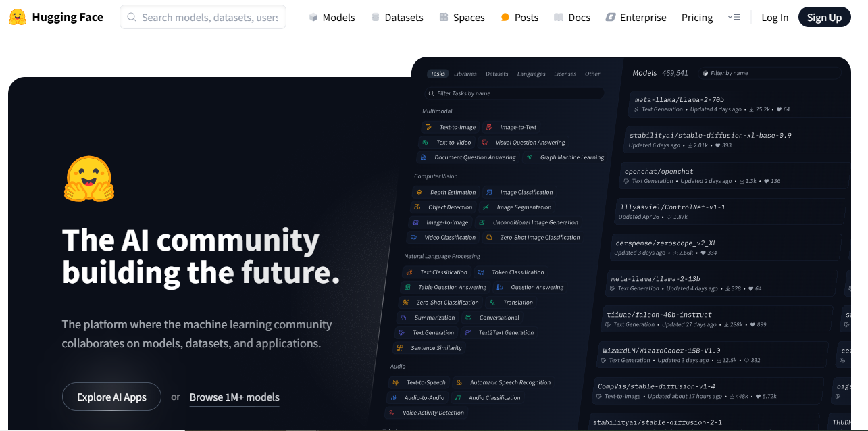Click the Docs book icon
868x431 pixels.
coord(559,18)
